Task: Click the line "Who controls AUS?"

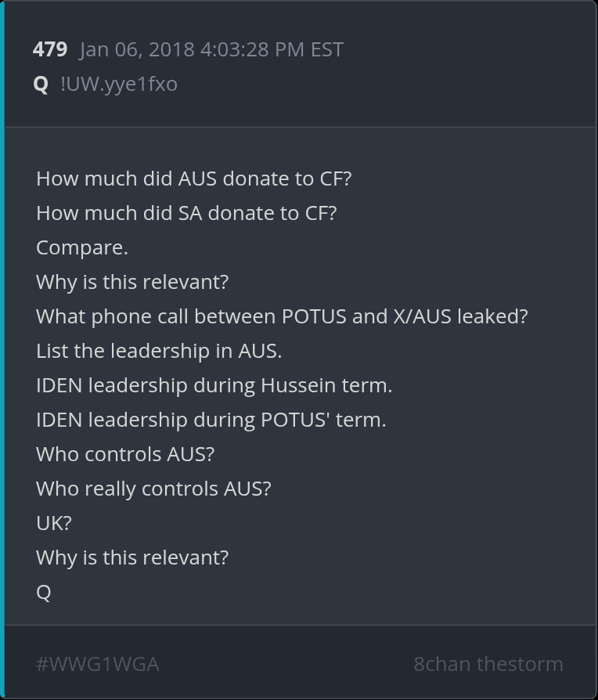Action: [124, 454]
